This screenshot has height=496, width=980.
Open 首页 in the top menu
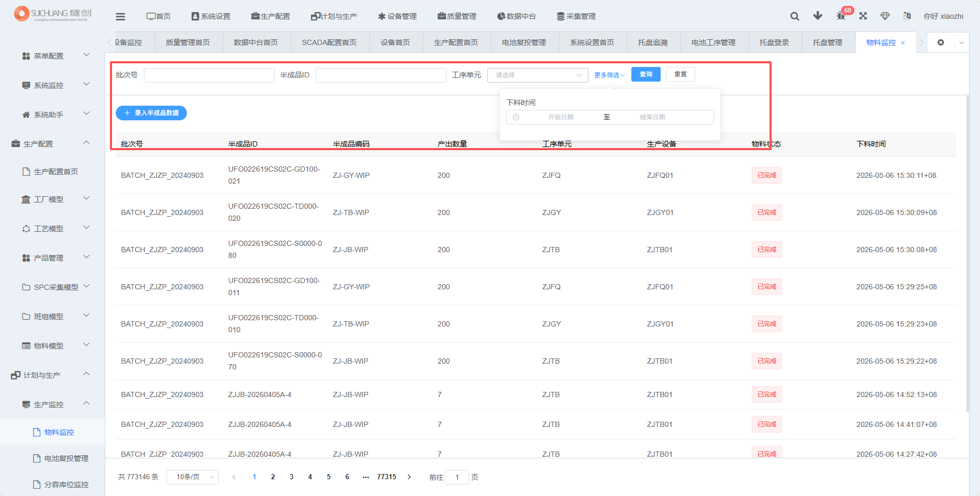coord(159,16)
